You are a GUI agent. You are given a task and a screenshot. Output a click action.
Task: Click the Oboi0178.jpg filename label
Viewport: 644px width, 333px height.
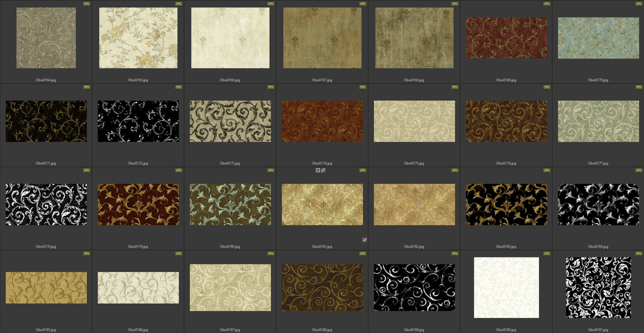click(46, 247)
